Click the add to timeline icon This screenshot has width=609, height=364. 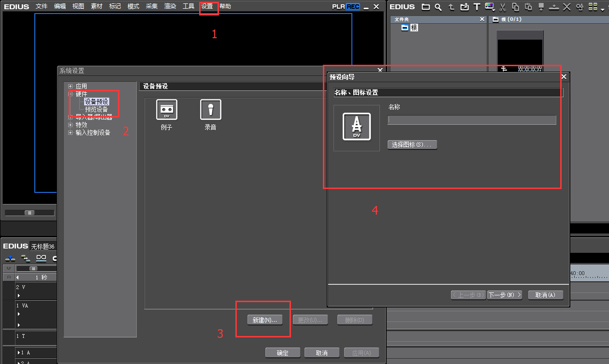point(554,7)
